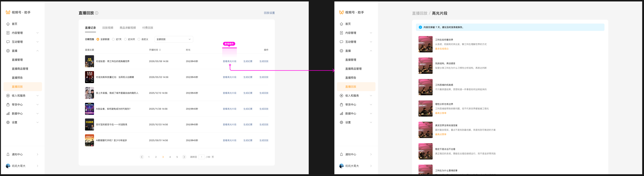Click the 视频号 logo icon in 直播回放 window
This screenshot has height=176, width=644.
click(x=8, y=12)
